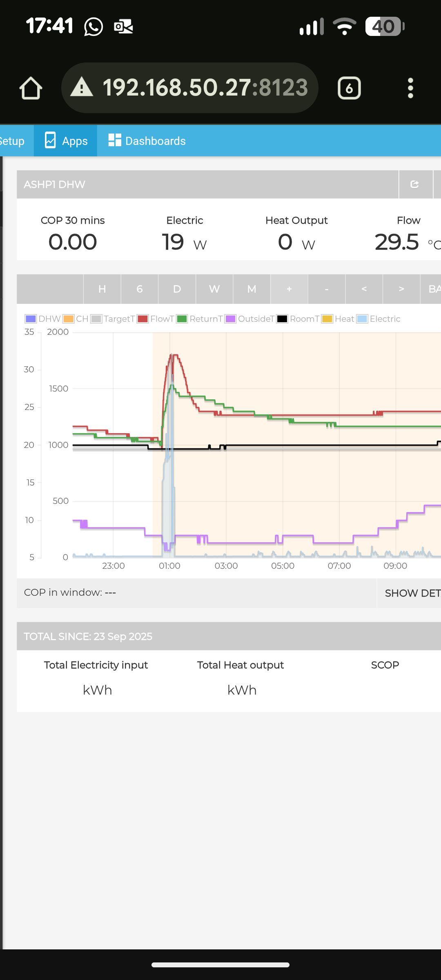
Task: Click the ReturnT green legend swatch
Action: tap(182, 319)
